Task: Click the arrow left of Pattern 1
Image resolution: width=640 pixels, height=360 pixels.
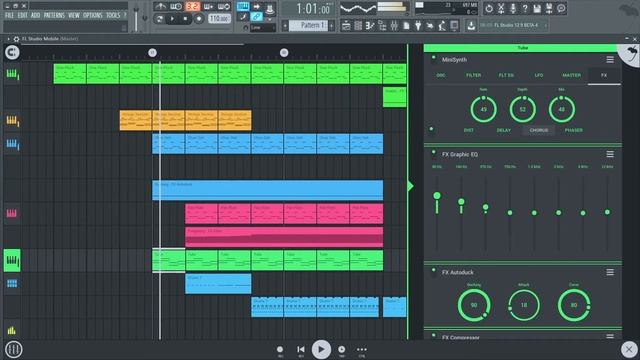Action: [285, 26]
